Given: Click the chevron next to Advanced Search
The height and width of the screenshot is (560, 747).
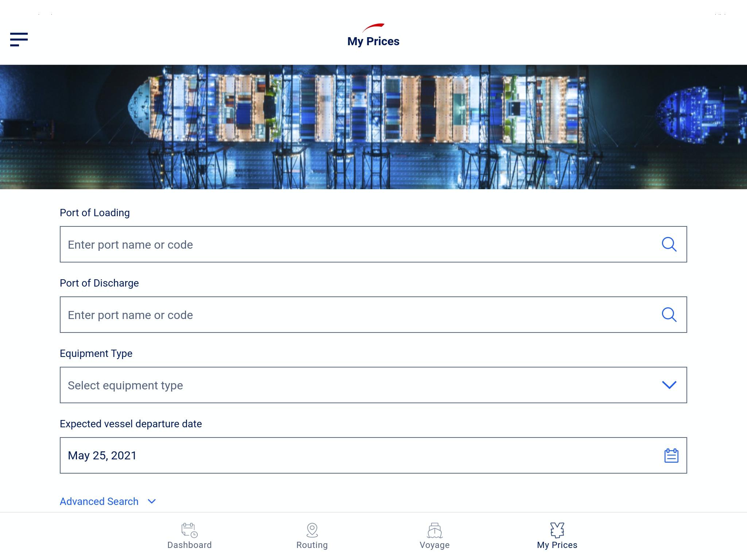Looking at the screenshot, I should [151, 501].
